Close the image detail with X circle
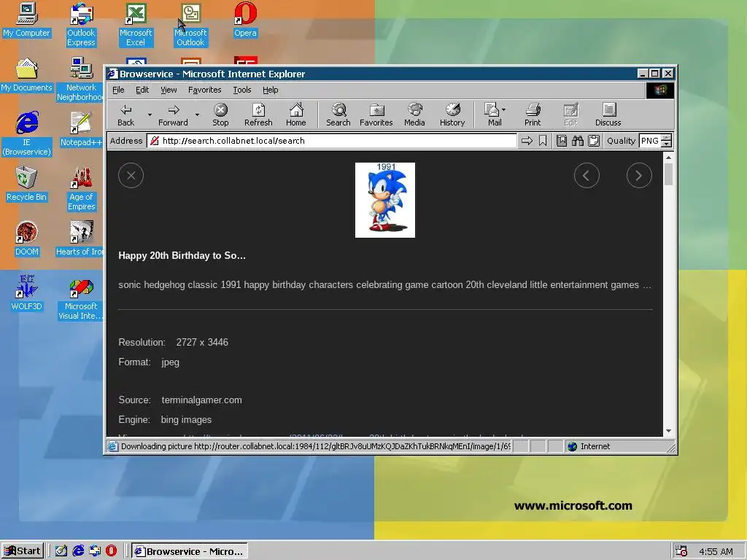 pos(131,176)
